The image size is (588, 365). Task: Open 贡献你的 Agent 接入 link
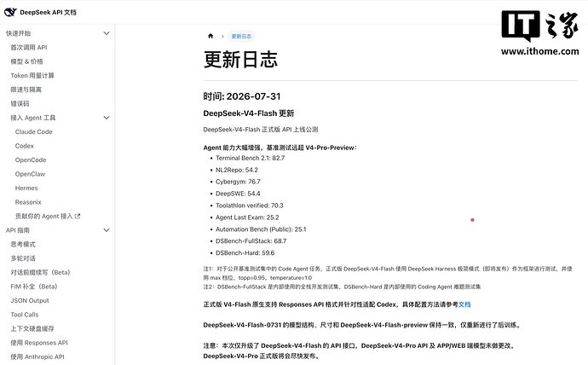pos(43,216)
